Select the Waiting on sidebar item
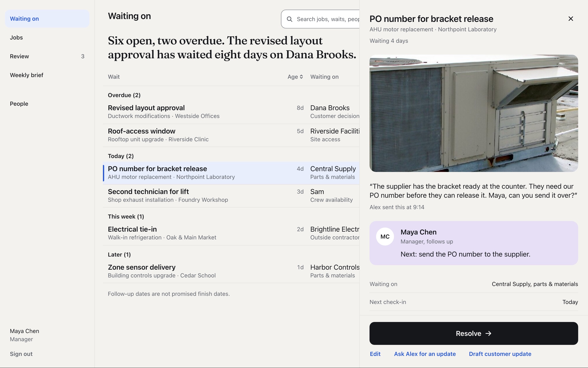This screenshot has height=368, width=588. pyautogui.click(x=47, y=19)
